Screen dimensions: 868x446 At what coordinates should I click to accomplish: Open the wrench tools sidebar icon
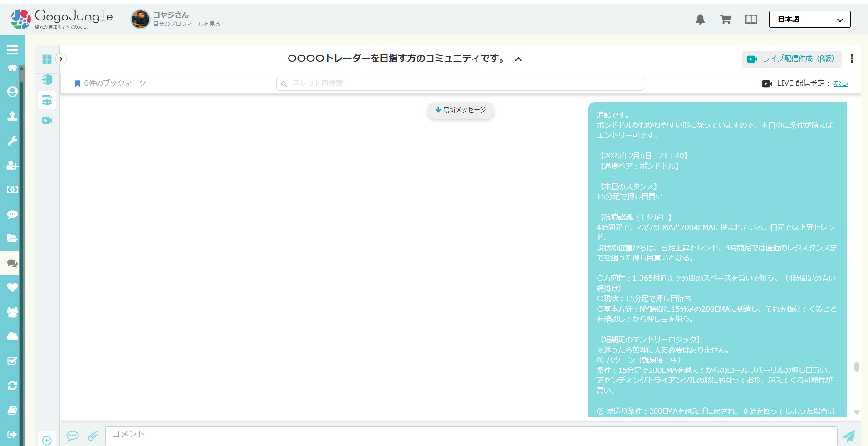pyautogui.click(x=12, y=141)
